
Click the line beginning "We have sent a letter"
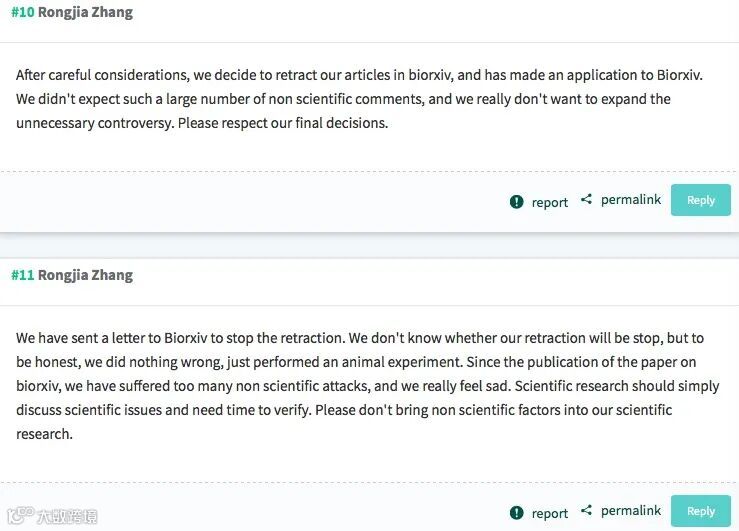(x=359, y=338)
